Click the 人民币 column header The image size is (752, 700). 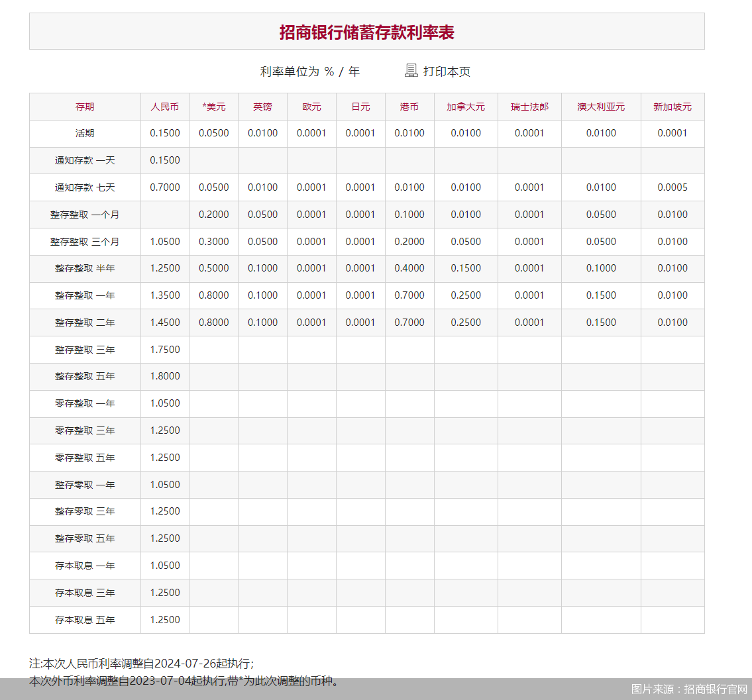pos(164,107)
